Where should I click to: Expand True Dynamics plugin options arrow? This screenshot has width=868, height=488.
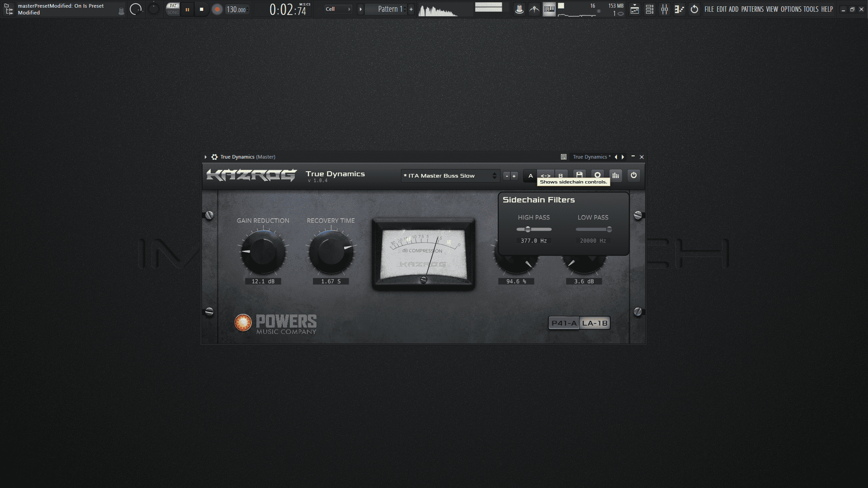pyautogui.click(x=206, y=157)
